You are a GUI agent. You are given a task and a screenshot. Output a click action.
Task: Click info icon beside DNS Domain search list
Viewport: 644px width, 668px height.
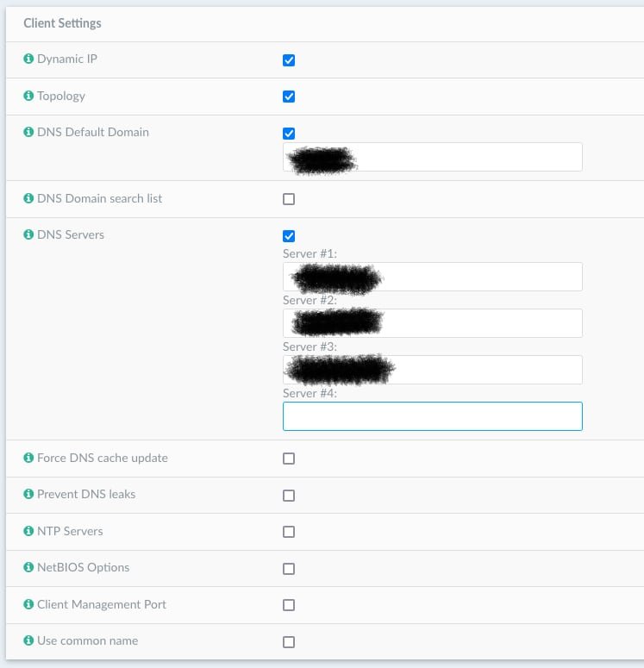[x=29, y=198]
